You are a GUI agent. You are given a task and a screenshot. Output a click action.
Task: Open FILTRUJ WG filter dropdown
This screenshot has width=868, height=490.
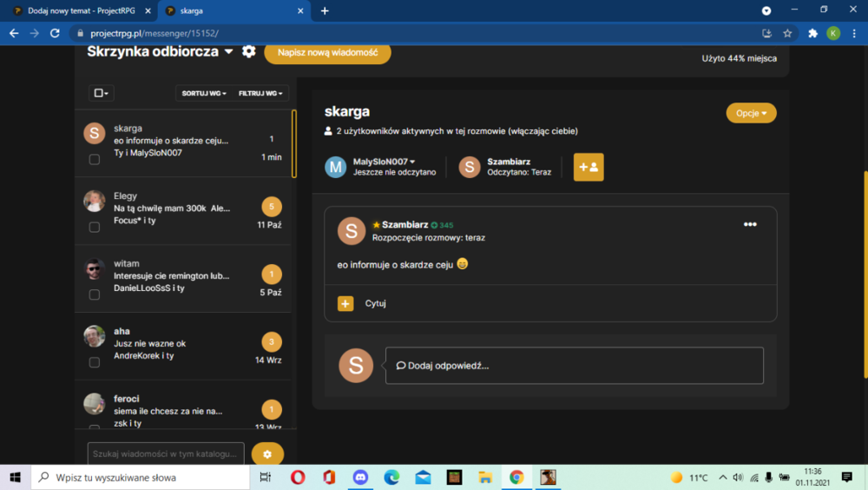[260, 93]
